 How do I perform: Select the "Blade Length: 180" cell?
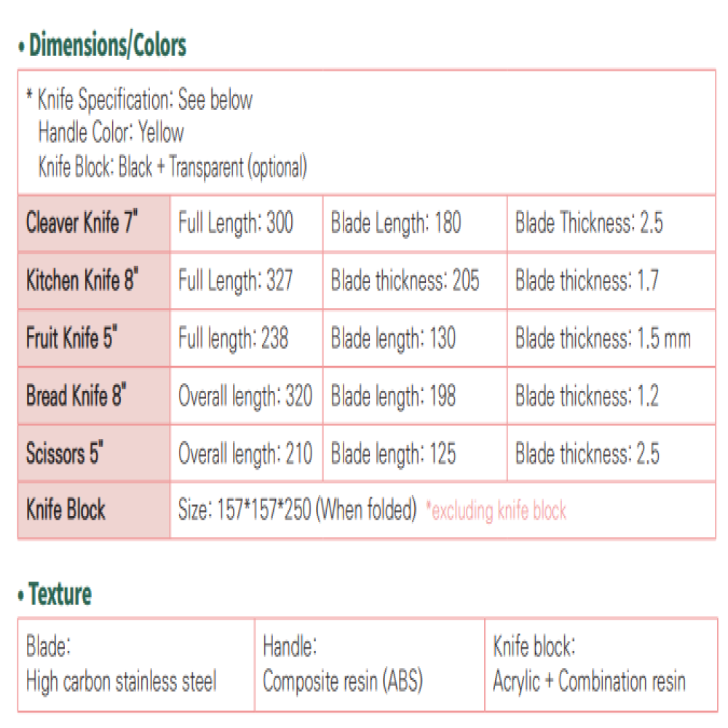coord(396,223)
